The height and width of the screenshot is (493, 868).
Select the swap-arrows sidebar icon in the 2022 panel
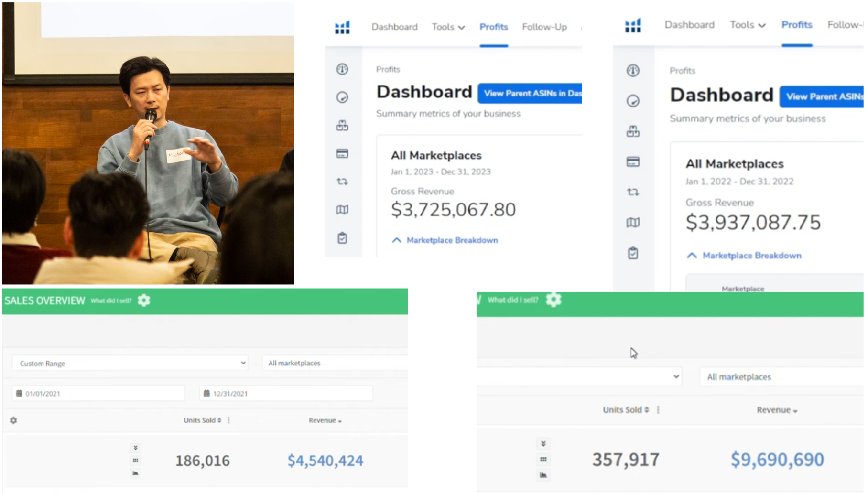(633, 192)
